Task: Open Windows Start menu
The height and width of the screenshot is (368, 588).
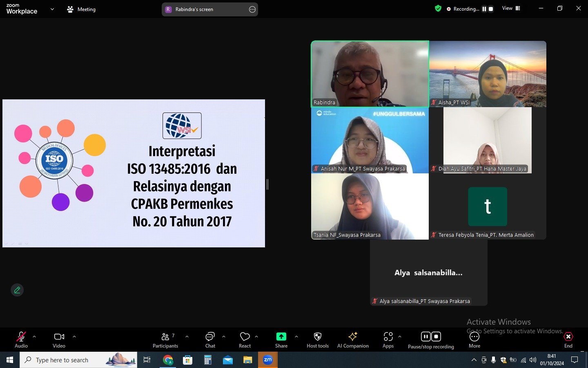Action: (10, 360)
